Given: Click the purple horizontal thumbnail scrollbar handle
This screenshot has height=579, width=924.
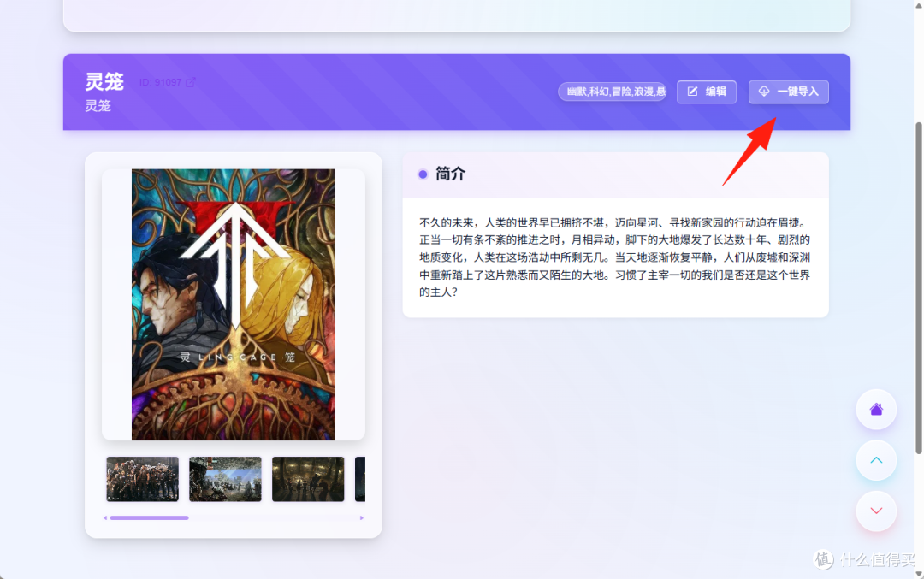Looking at the screenshot, I should 149,517.
